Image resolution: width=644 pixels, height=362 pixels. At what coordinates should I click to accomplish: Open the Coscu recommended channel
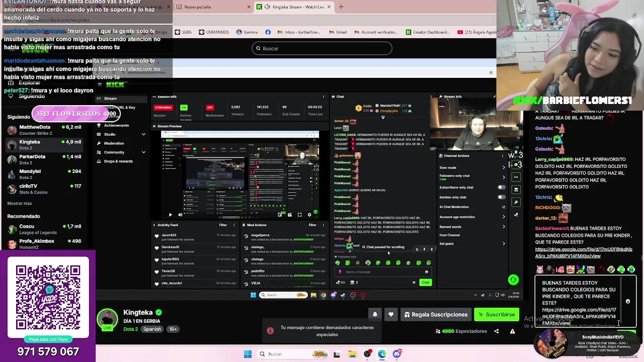44,229
